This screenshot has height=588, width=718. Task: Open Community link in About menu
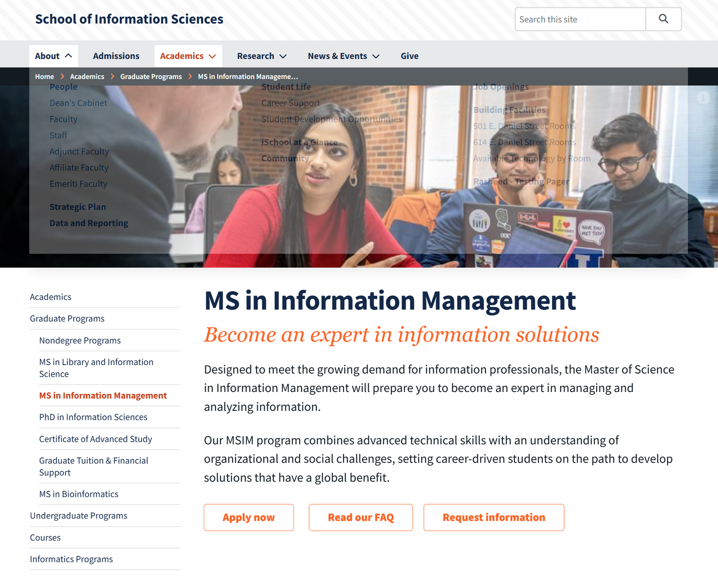(285, 159)
